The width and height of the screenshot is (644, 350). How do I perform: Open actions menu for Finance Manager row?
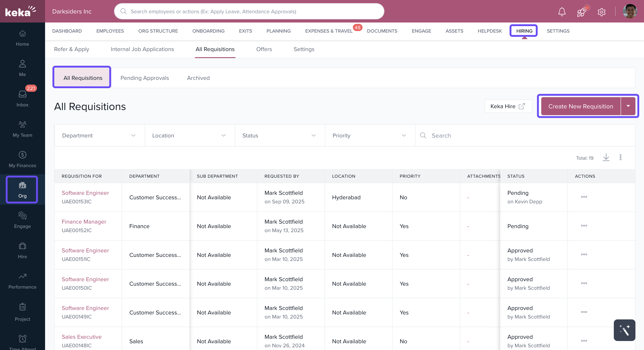[x=584, y=226]
